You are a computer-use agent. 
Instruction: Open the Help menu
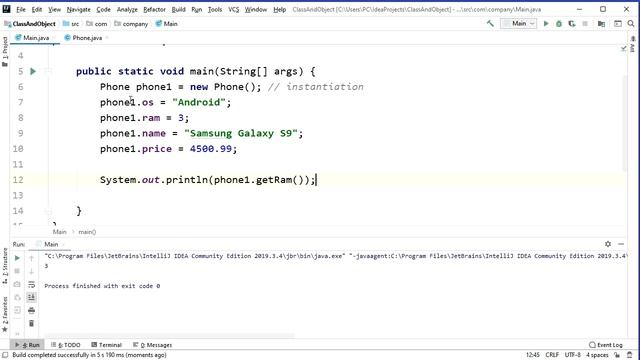[x=279, y=9]
